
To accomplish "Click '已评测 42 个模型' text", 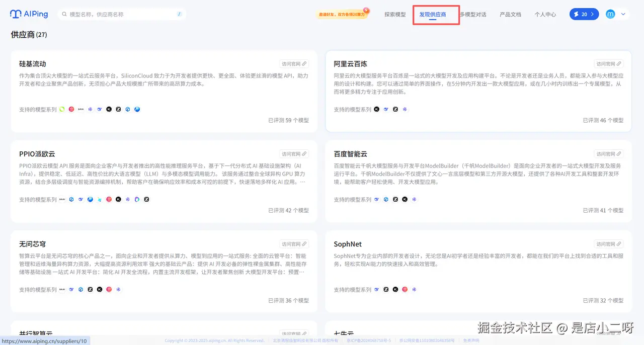I will (x=288, y=210).
